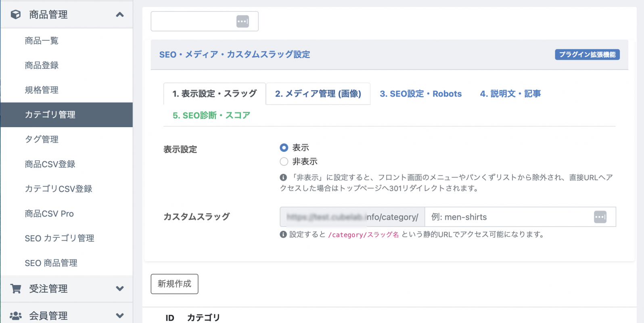
Task: Click the info icon beside the slug hint
Action: point(283,235)
